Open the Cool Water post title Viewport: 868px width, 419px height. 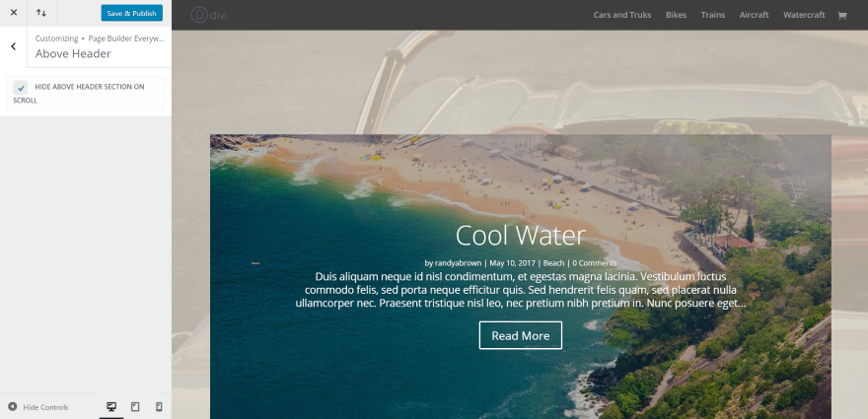[x=521, y=236]
